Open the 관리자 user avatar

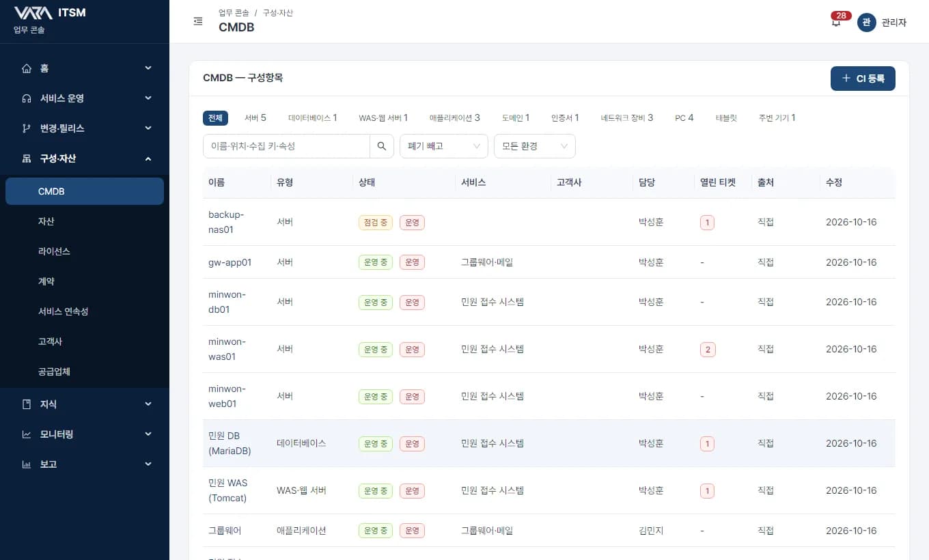coord(867,23)
